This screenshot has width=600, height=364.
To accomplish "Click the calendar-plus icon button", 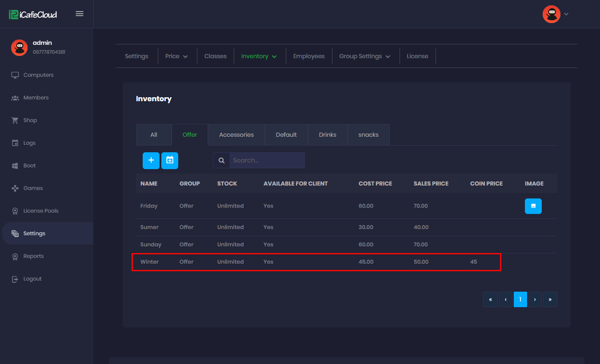I will 170,160.
